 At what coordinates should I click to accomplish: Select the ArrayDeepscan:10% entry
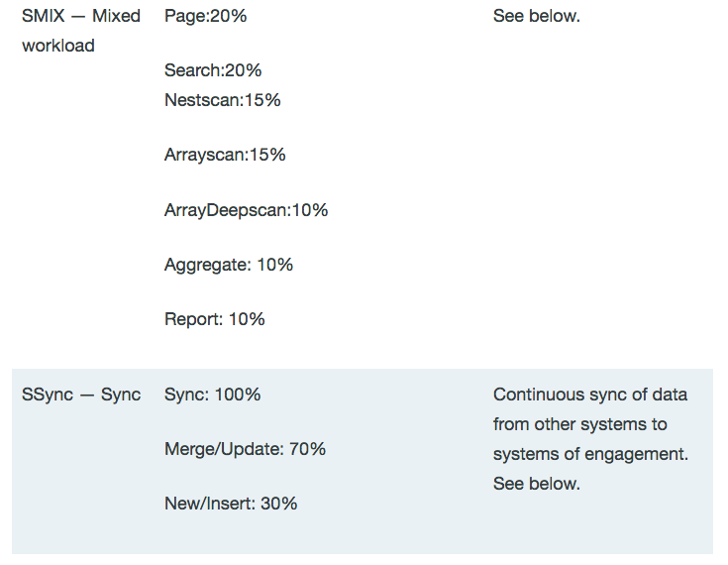(246, 210)
